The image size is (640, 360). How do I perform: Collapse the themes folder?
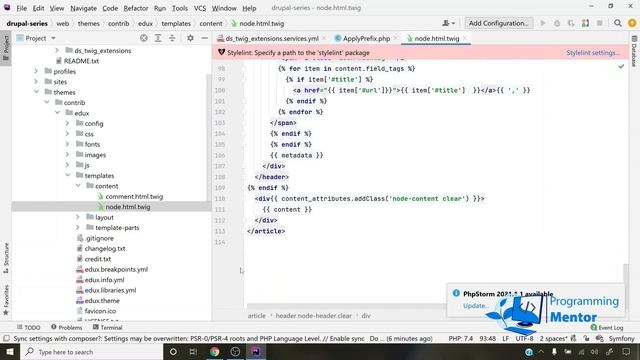point(36,92)
